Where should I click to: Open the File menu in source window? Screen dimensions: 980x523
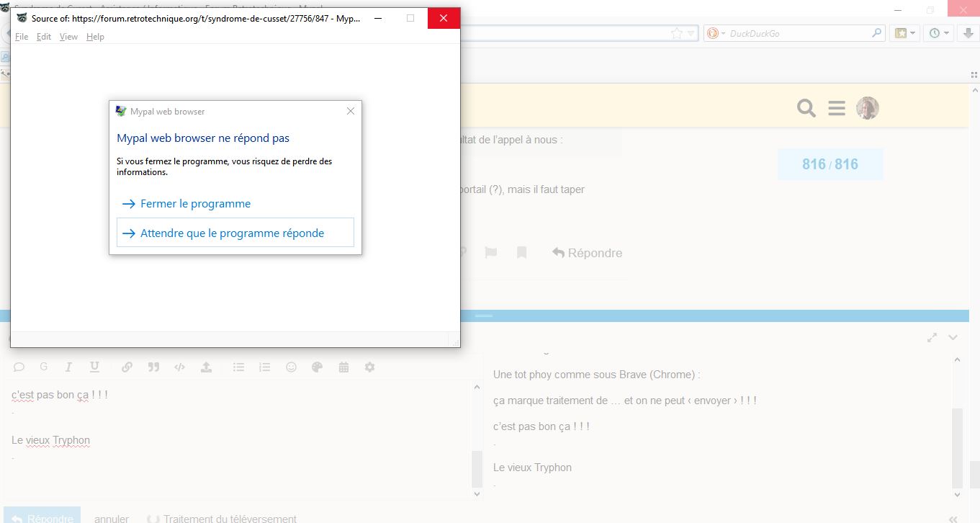[22, 37]
